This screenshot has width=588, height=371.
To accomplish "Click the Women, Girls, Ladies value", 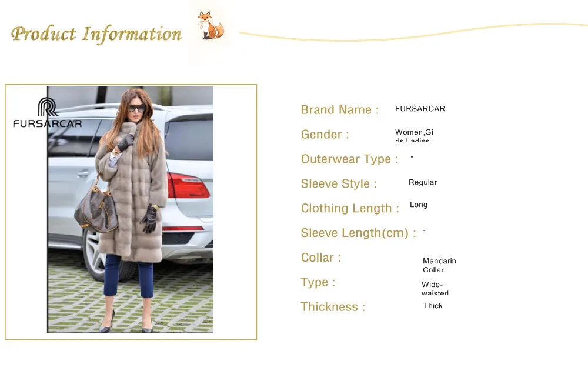I will 414,136.
